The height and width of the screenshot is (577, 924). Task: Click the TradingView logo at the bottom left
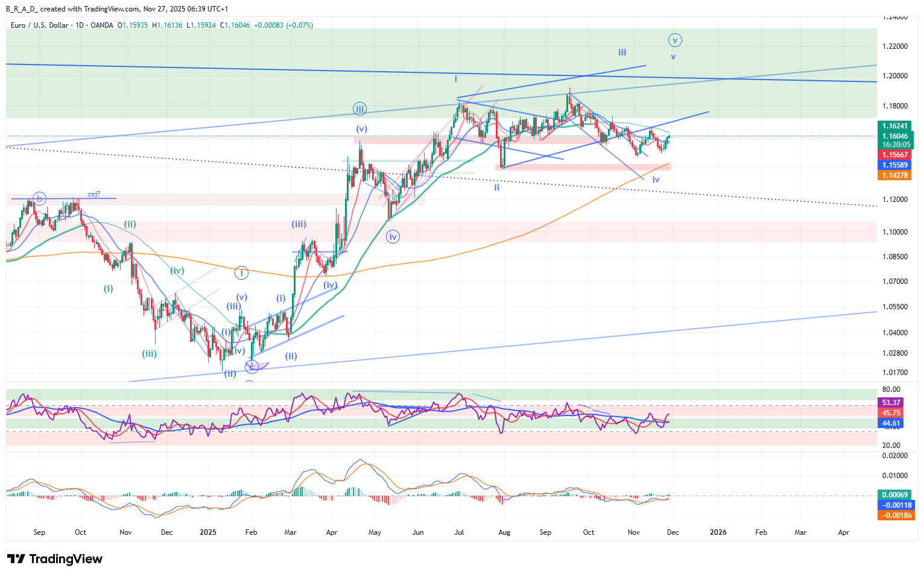pyautogui.click(x=55, y=559)
